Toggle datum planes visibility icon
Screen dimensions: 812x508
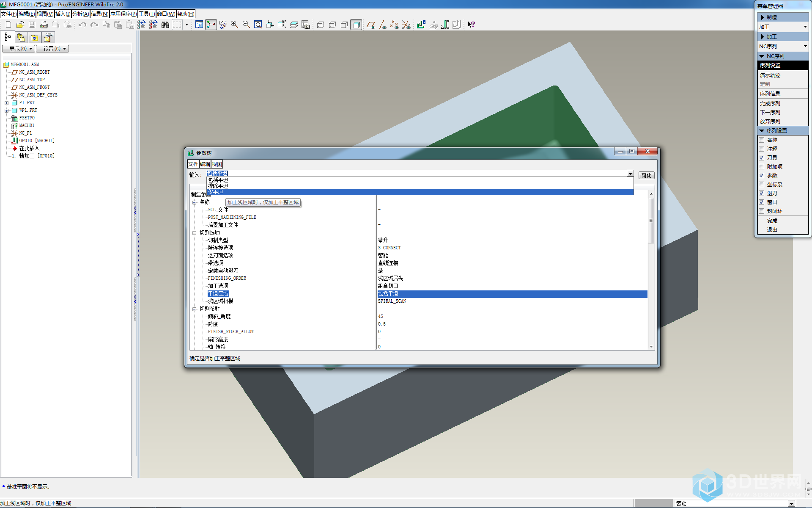(371, 25)
